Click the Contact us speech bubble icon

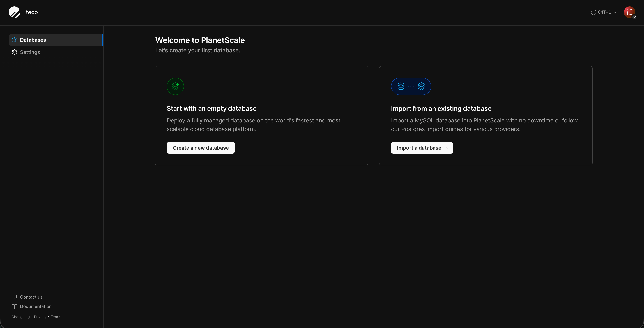pos(14,297)
